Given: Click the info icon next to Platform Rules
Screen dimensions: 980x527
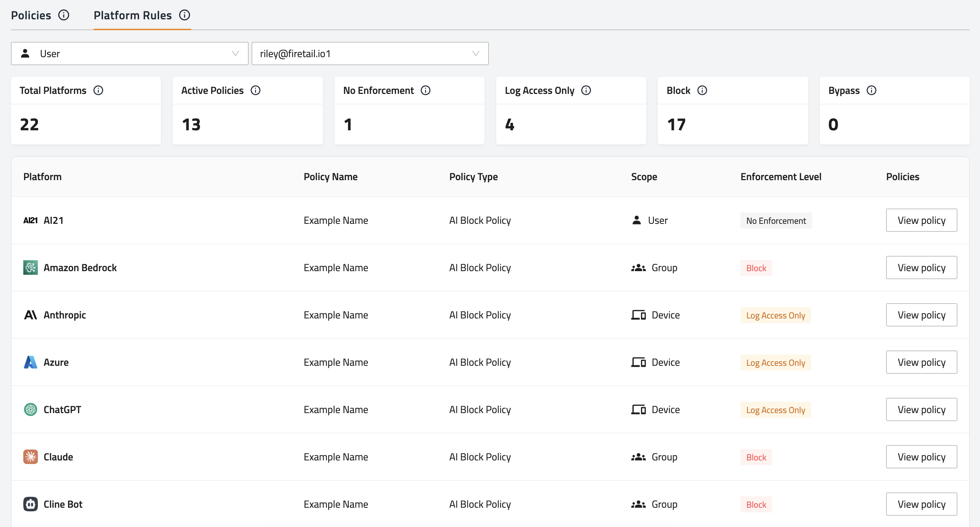Looking at the screenshot, I should 185,15.
